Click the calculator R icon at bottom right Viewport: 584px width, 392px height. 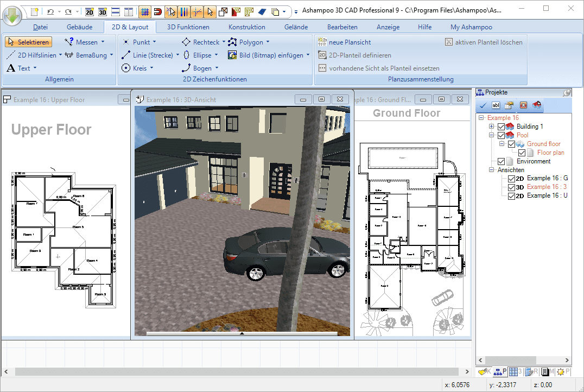click(529, 371)
